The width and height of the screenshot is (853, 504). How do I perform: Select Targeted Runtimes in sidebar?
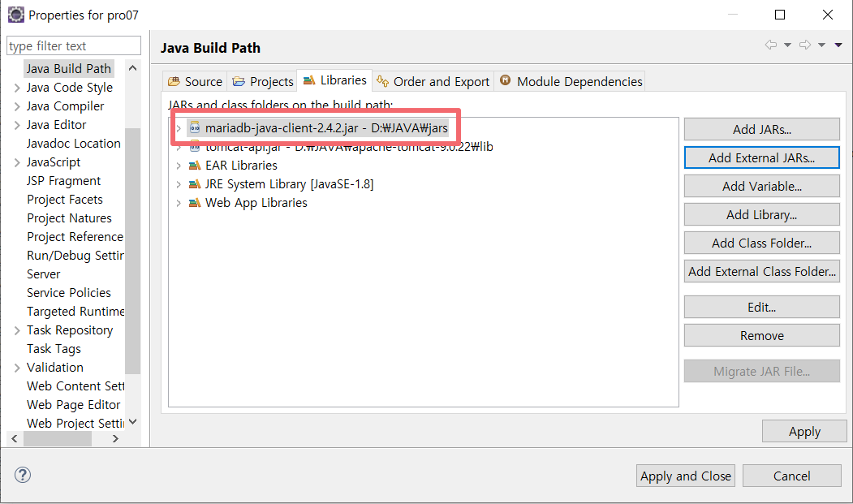pyautogui.click(x=75, y=312)
